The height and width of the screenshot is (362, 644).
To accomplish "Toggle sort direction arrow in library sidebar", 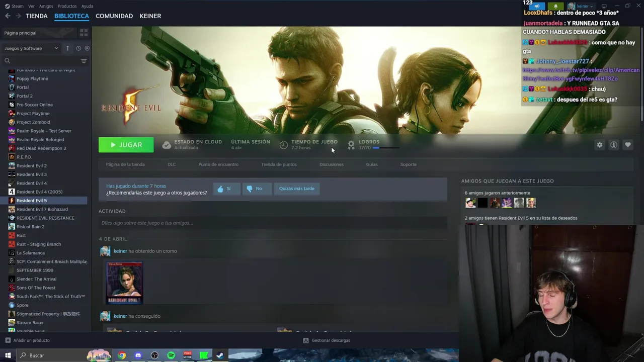I will click(67, 48).
